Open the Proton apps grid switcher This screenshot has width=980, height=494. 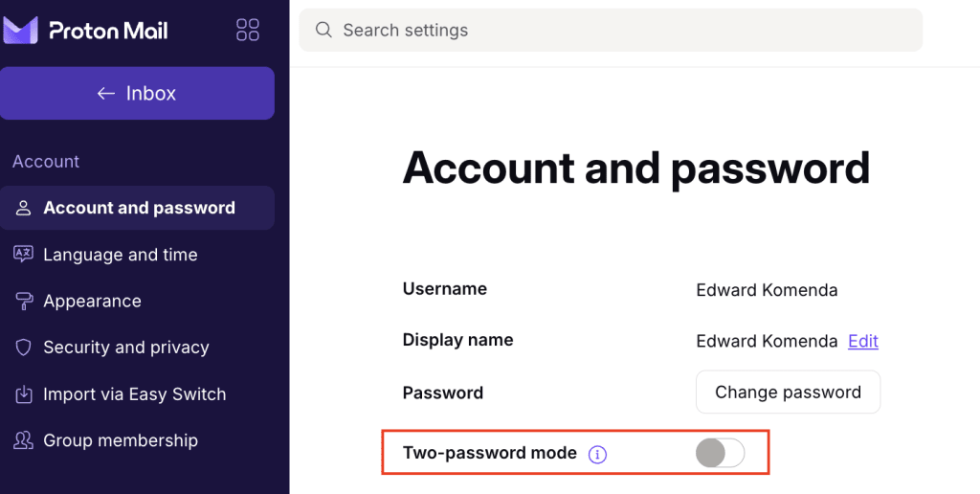[248, 30]
